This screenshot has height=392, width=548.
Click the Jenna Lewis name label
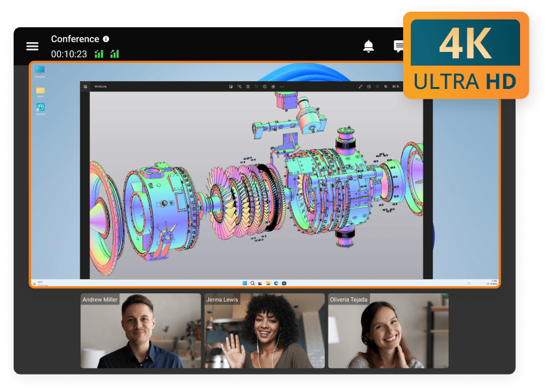(222, 299)
